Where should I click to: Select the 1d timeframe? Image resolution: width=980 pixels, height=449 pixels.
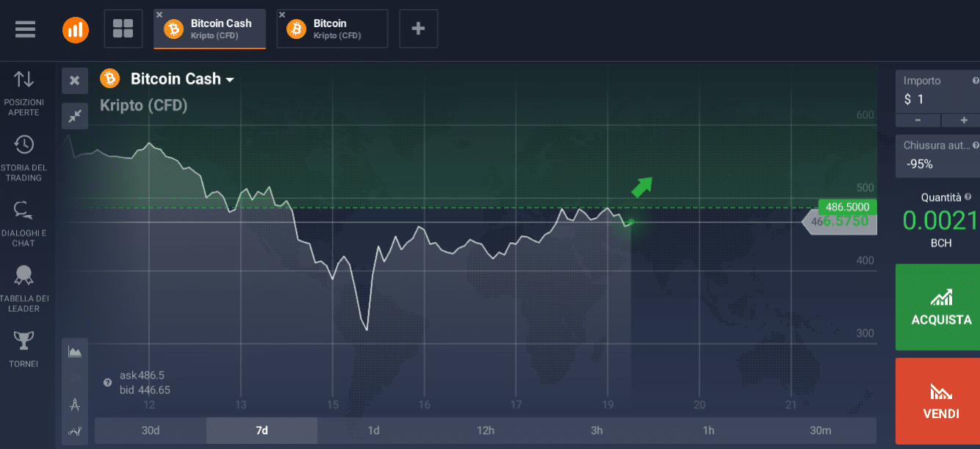point(374,431)
